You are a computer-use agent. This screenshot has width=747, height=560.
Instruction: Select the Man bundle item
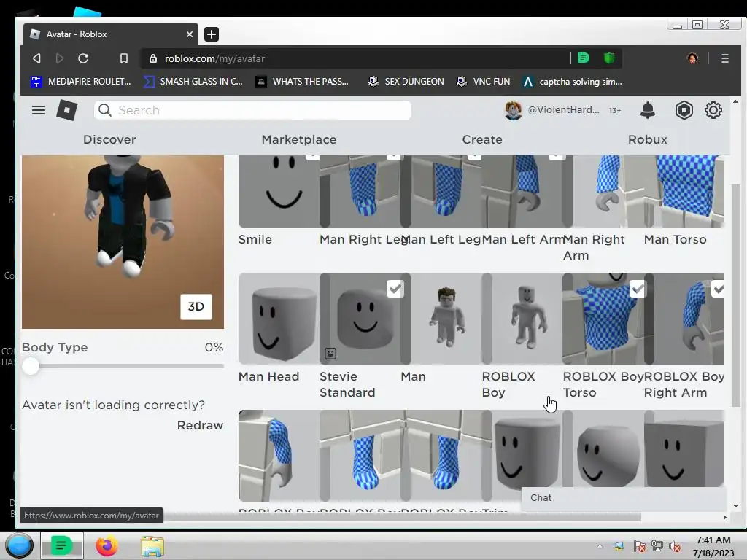(x=441, y=319)
